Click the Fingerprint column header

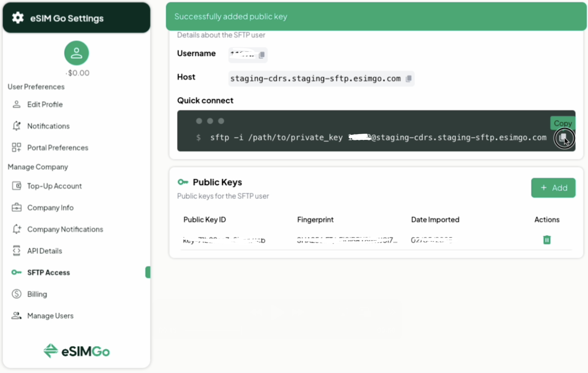click(x=315, y=220)
